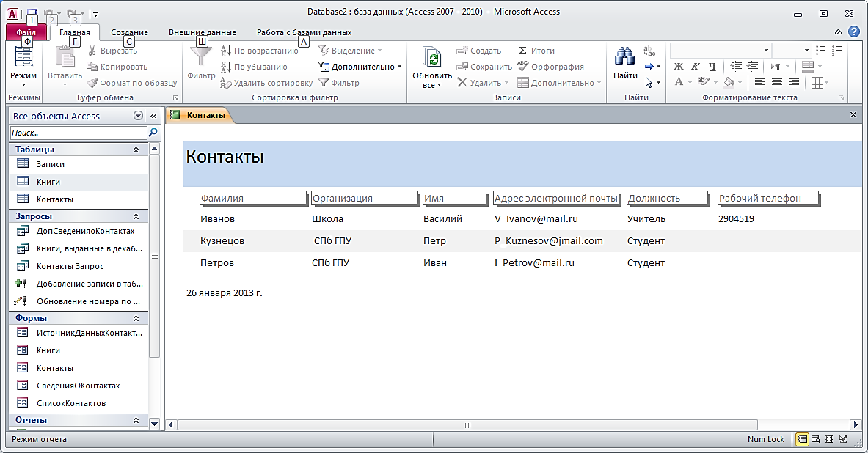Click the Вставить paste icon
The width and height of the screenshot is (868, 453).
[65, 57]
